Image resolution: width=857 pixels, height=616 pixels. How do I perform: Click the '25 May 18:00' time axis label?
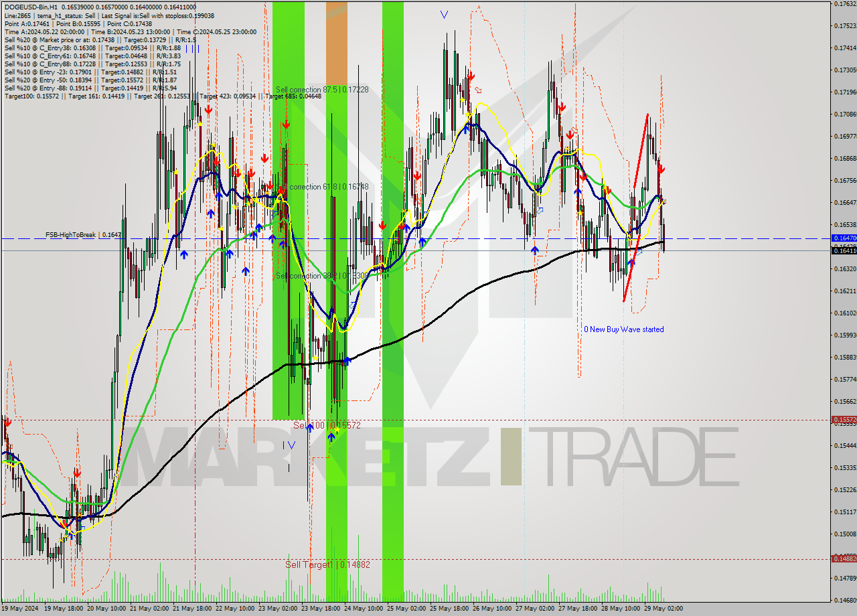(449, 609)
